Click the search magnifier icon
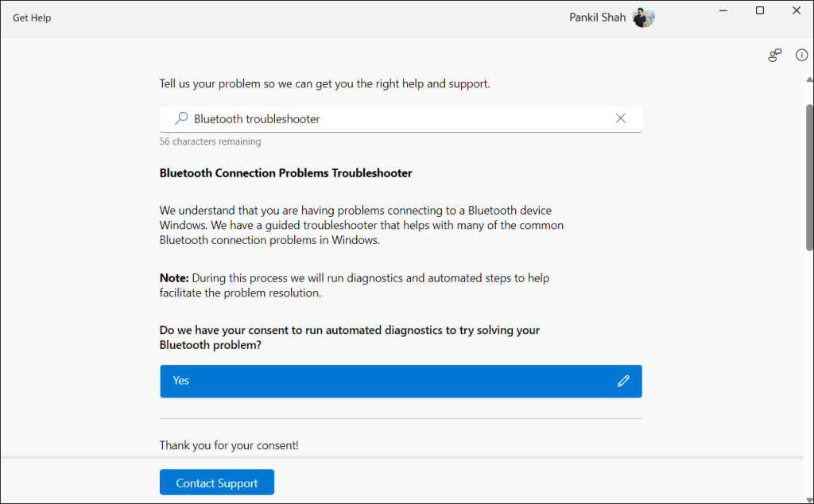814x504 pixels. click(x=180, y=118)
